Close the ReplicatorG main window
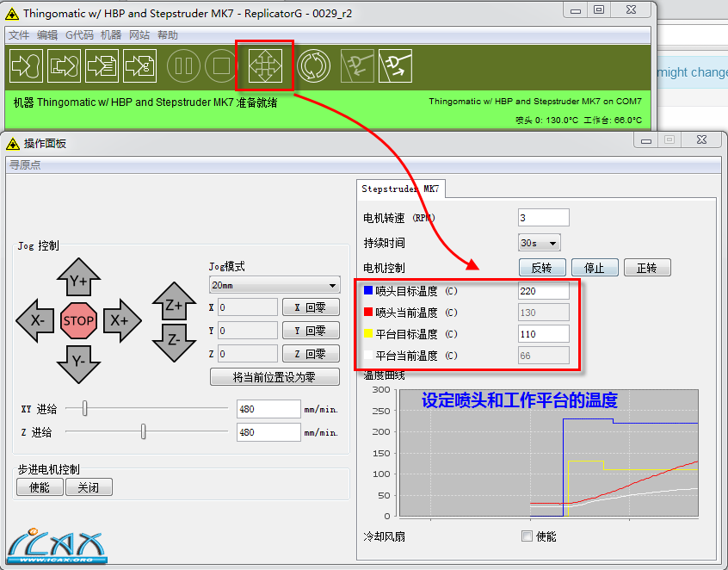 pyautogui.click(x=631, y=9)
